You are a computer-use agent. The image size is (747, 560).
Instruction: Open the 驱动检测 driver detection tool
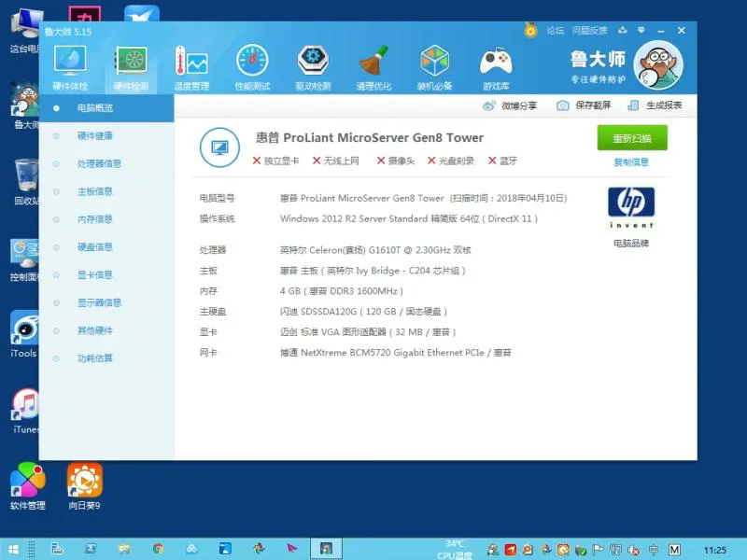(x=313, y=67)
